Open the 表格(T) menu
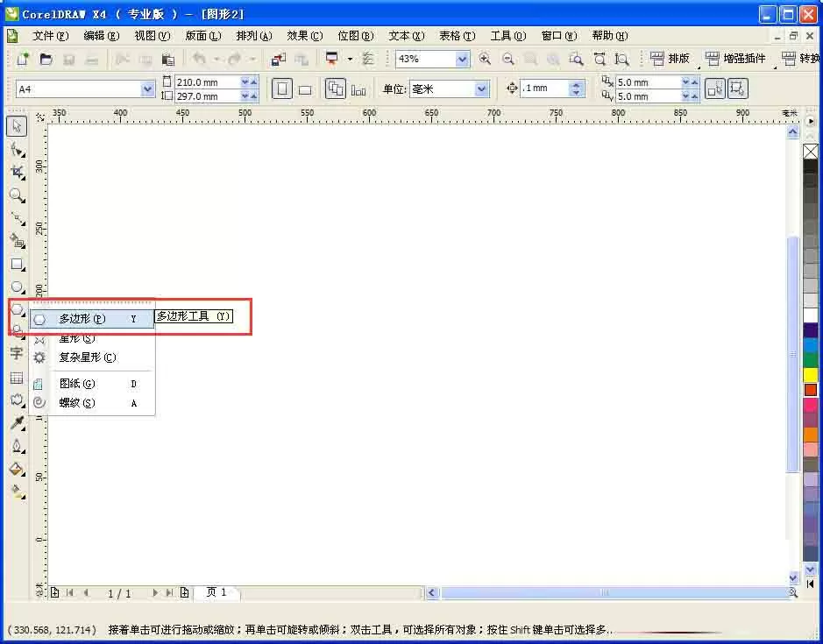Viewport: 823px width, 644px height. (458, 36)
